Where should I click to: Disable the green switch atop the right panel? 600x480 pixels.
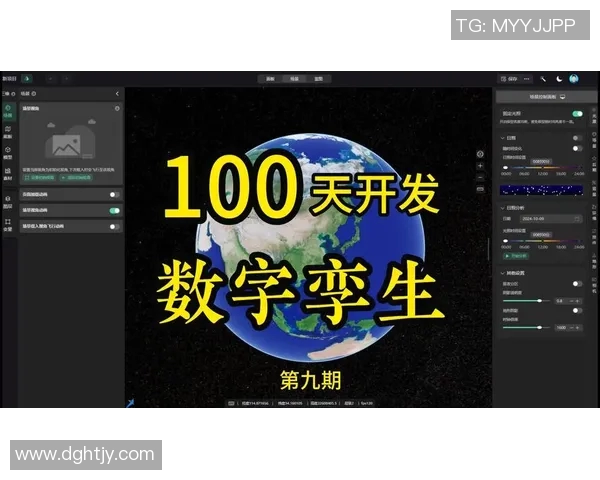[577, 114]
